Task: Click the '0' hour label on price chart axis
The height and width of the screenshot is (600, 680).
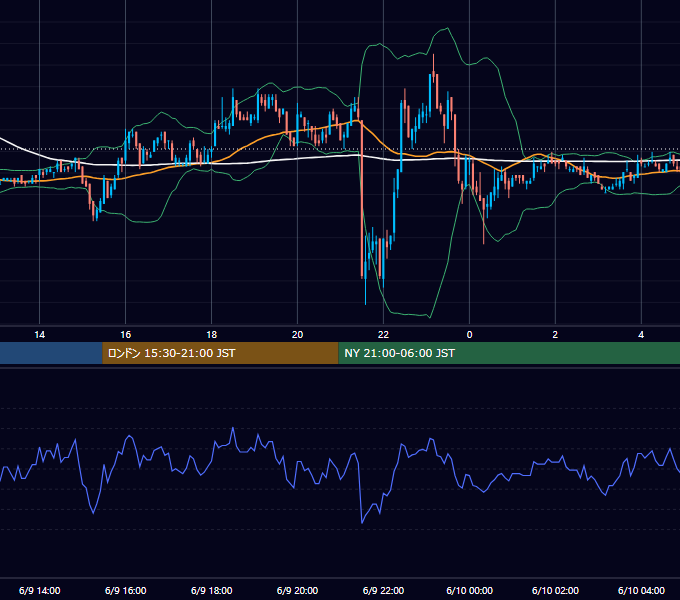Action: [x=469, y=335]
